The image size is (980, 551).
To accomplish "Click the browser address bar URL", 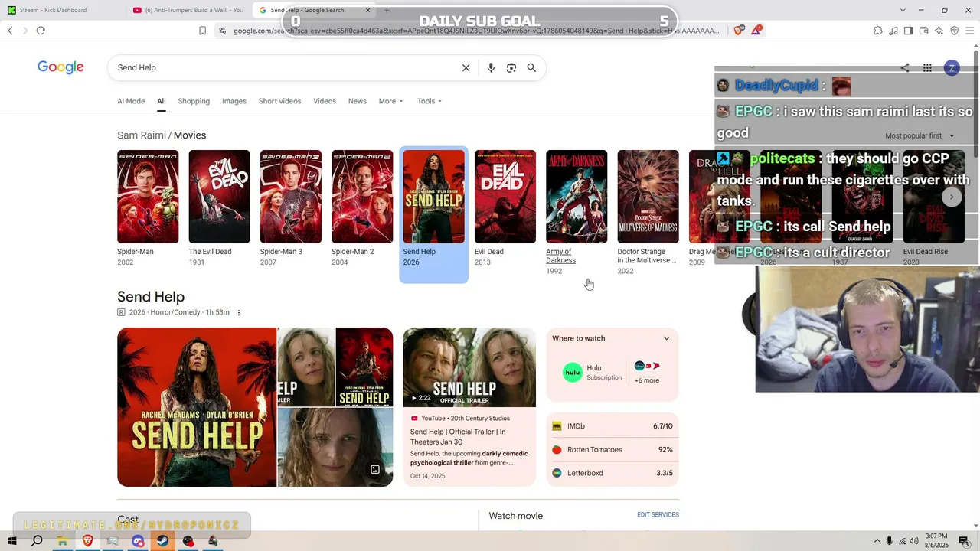I will [x=476, y=31].
